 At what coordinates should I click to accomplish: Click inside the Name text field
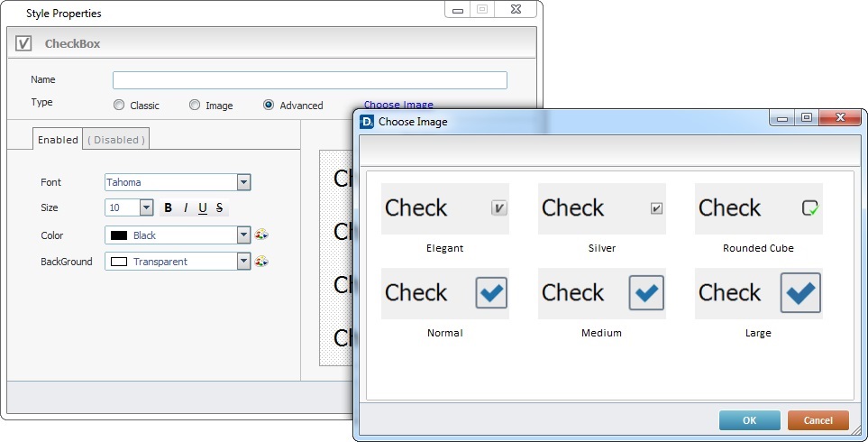point(309,80)
